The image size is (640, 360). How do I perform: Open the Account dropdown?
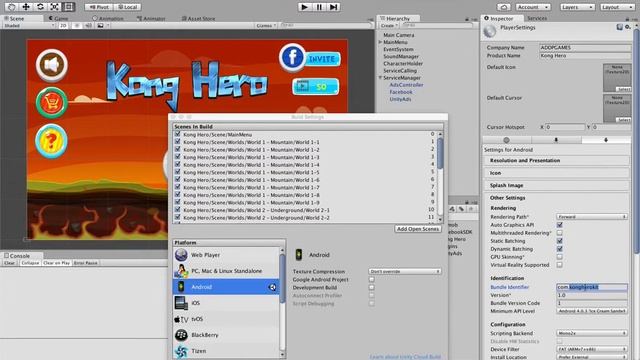coord(533,7)
